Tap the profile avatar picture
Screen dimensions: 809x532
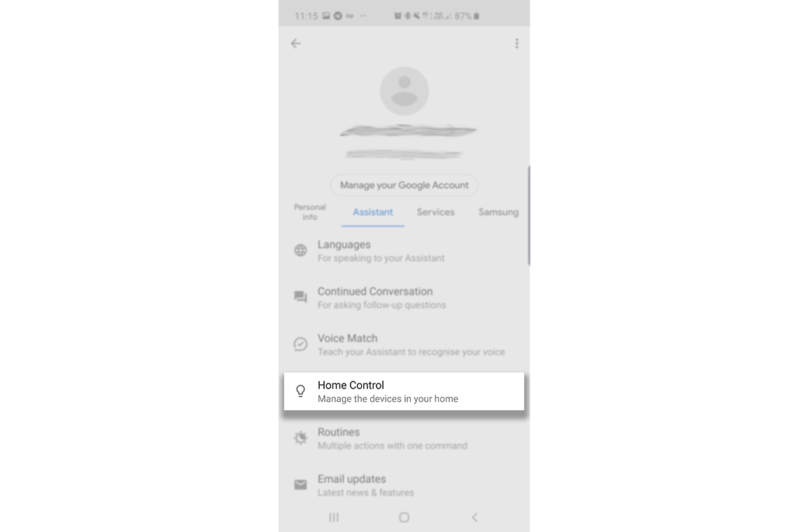(x=404, y=91)
